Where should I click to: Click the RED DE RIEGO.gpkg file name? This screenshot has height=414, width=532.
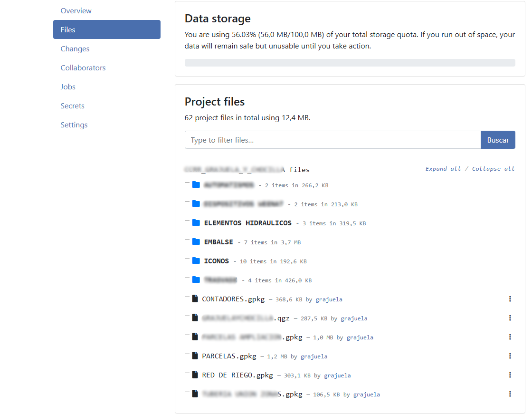tap(237, 375)
